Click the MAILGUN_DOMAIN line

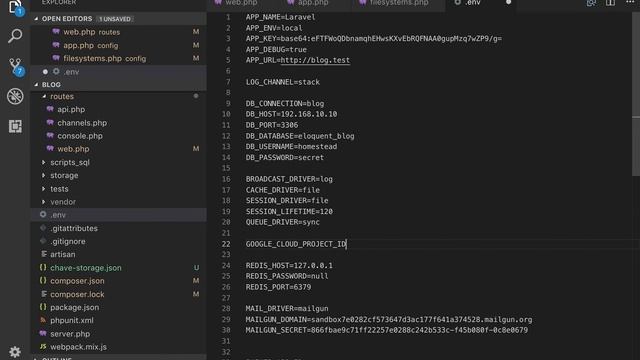coord(389,319)
